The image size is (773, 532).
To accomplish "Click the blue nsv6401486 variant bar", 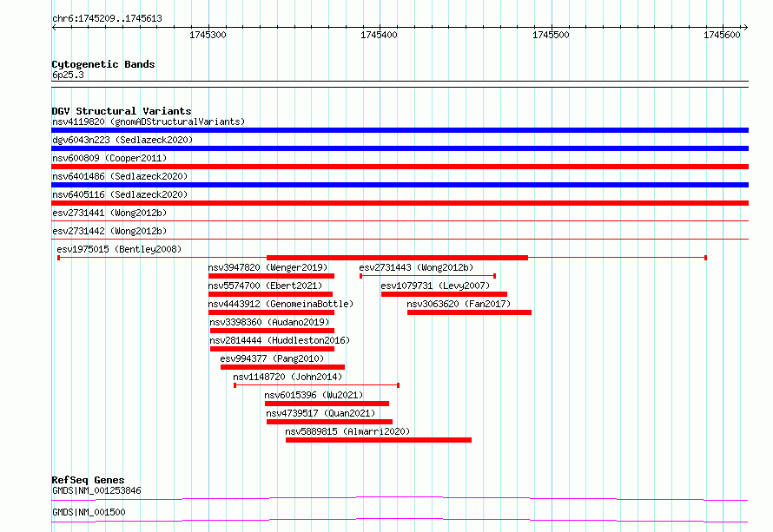I will point(400,185).
